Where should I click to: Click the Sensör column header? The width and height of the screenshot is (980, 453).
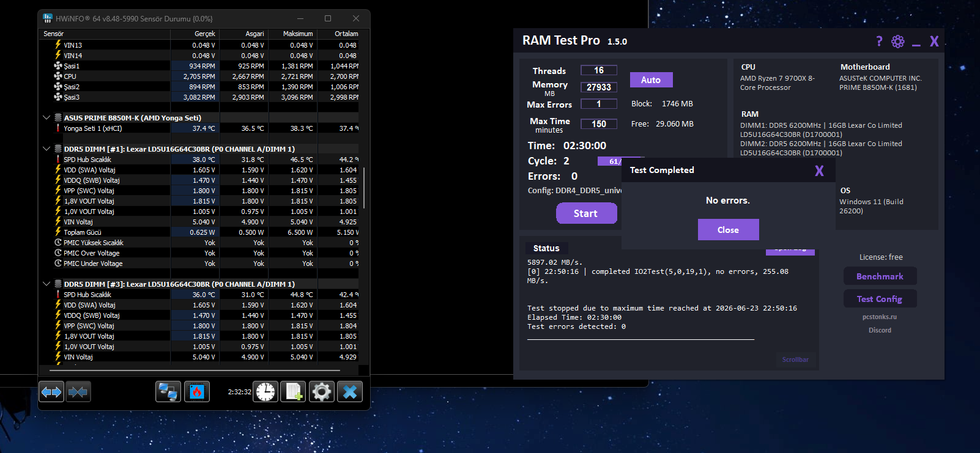(105, 34)
